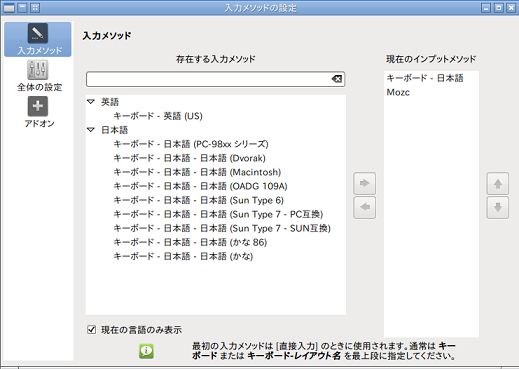Open the 全体の設定 settings section
The width and height of the screenshot is (519, 369).
click(x=39, y=76)
